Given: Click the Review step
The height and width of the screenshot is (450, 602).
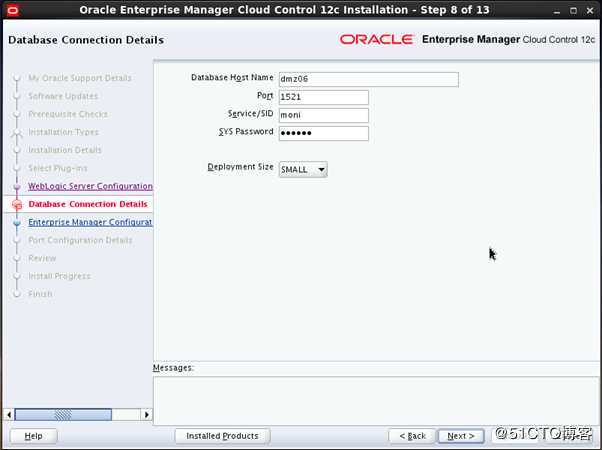Looking at the screenshot, I should pyautogui.click(x=42, y=258).
